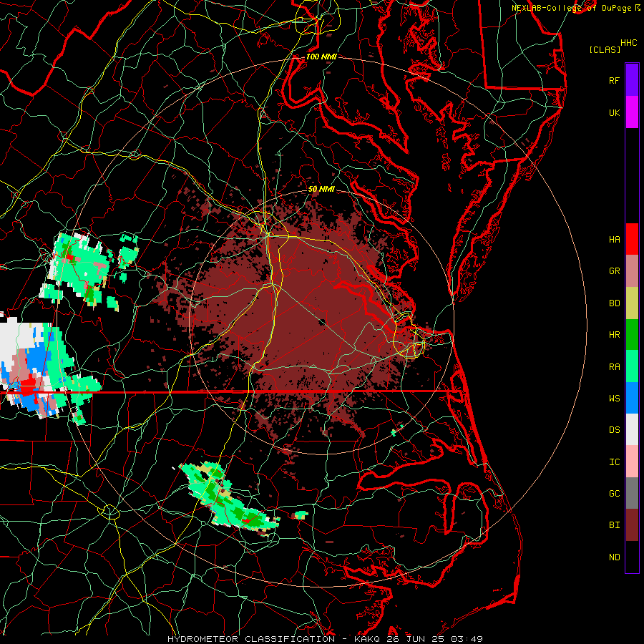Click the '50 NMI' range ring label

(x=321, y=189)
